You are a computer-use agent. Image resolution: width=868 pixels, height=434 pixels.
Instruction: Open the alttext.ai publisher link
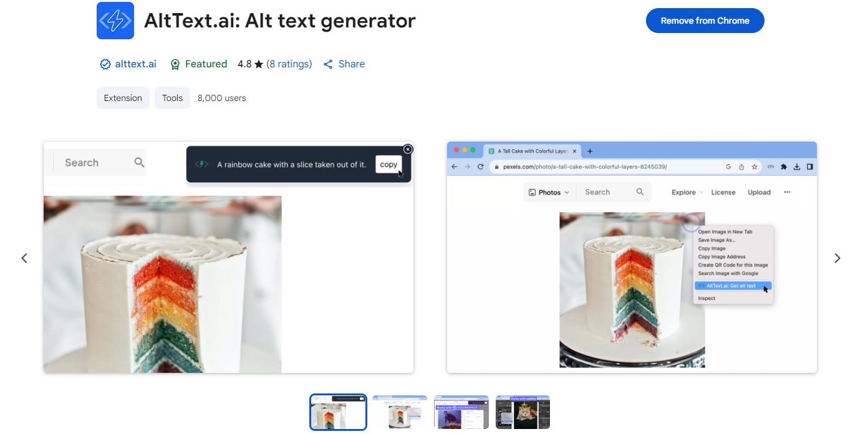[135, 64]
